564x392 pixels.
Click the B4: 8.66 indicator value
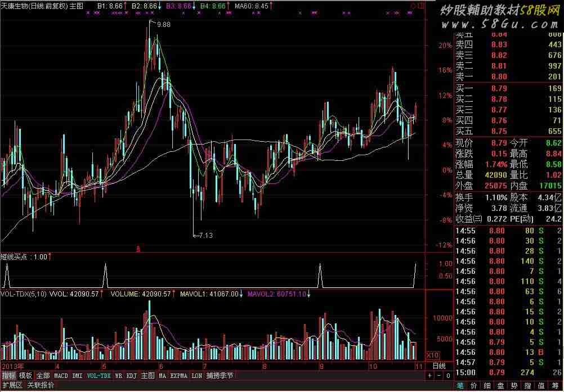[213, 6]
